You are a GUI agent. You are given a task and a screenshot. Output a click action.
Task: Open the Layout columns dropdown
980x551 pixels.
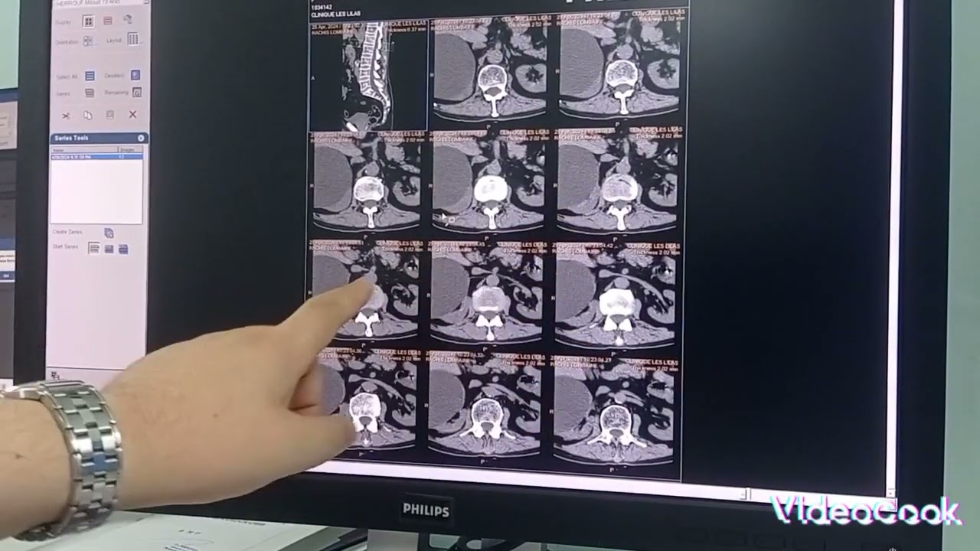[x=133, y=39]
